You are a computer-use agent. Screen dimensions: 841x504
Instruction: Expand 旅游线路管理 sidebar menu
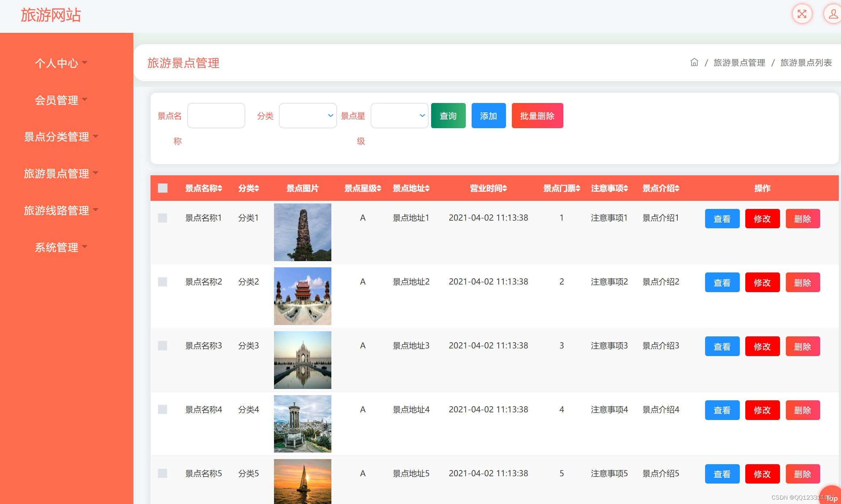[x=61, y=210]
